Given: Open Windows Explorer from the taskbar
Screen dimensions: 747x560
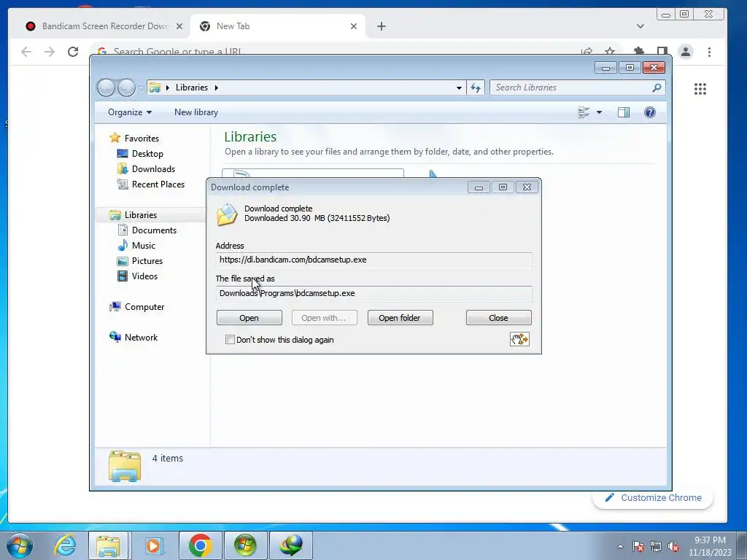Looking at the screenshot, I should pos(108,545).
